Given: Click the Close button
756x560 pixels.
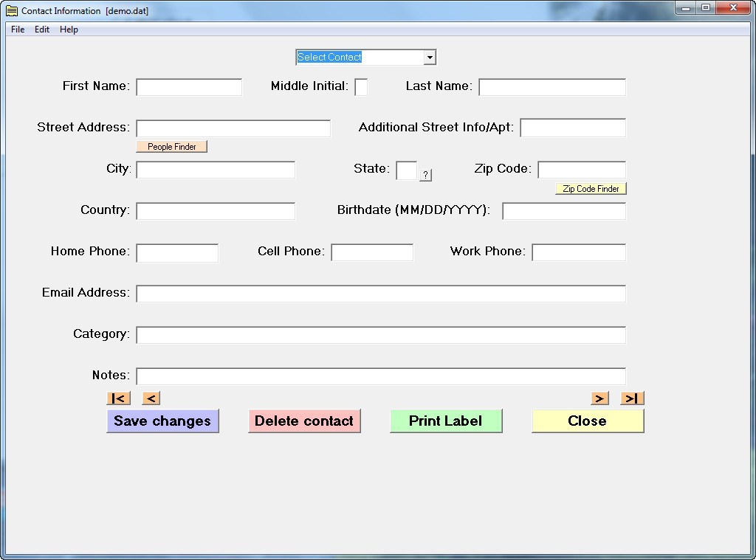Looking at the screenshot, I should point(587,421).
